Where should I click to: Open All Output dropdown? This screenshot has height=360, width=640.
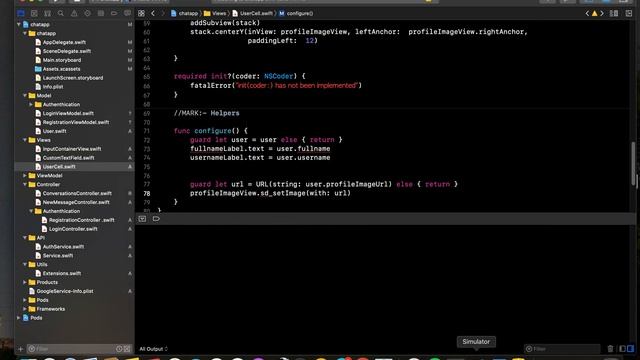(153, 349)
